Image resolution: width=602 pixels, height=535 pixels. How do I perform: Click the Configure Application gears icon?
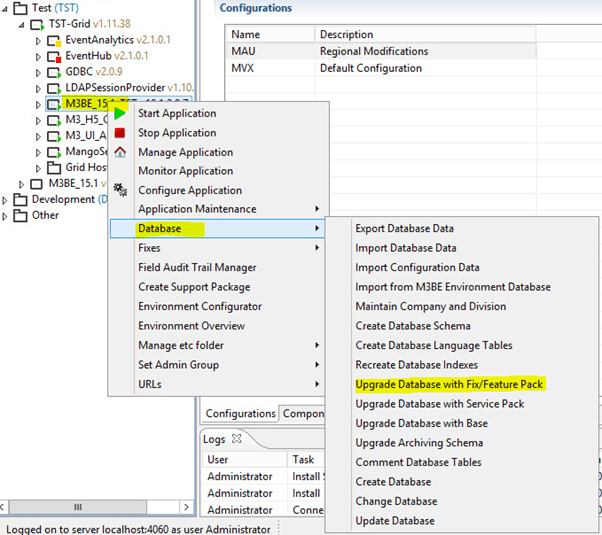(x=120, y=190)
